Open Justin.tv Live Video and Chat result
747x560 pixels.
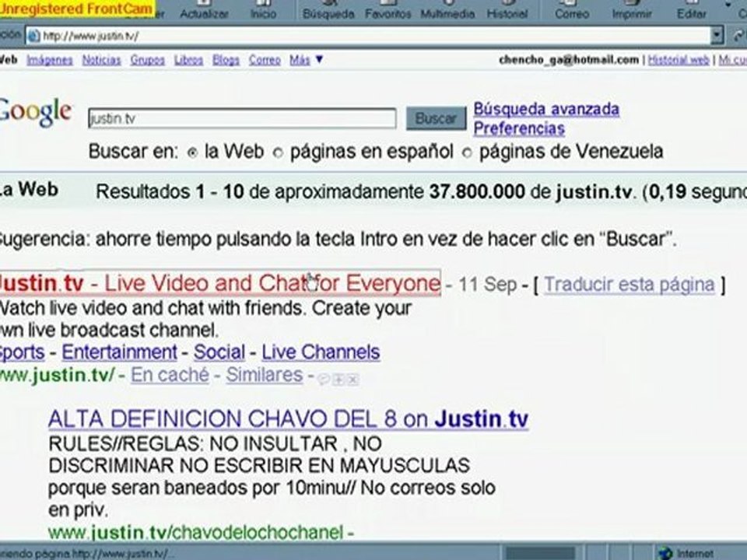coord(219,283)
